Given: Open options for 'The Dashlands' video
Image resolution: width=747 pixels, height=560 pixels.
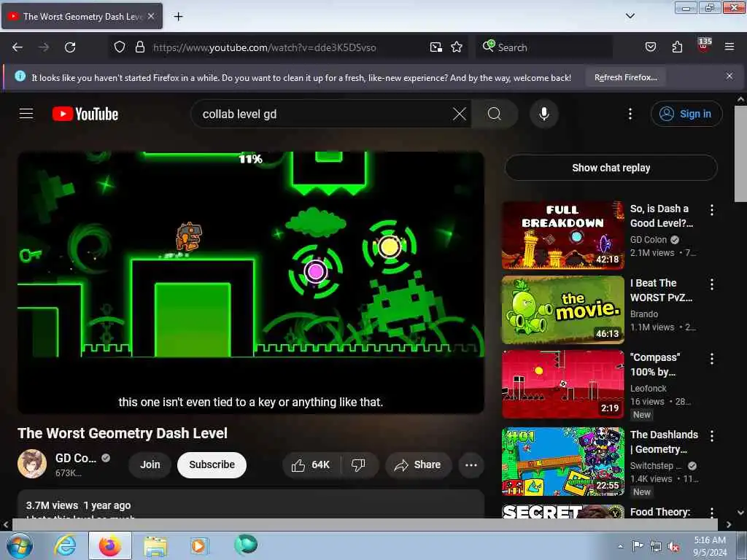Looking at the screenshot, I should click(712, 435).
